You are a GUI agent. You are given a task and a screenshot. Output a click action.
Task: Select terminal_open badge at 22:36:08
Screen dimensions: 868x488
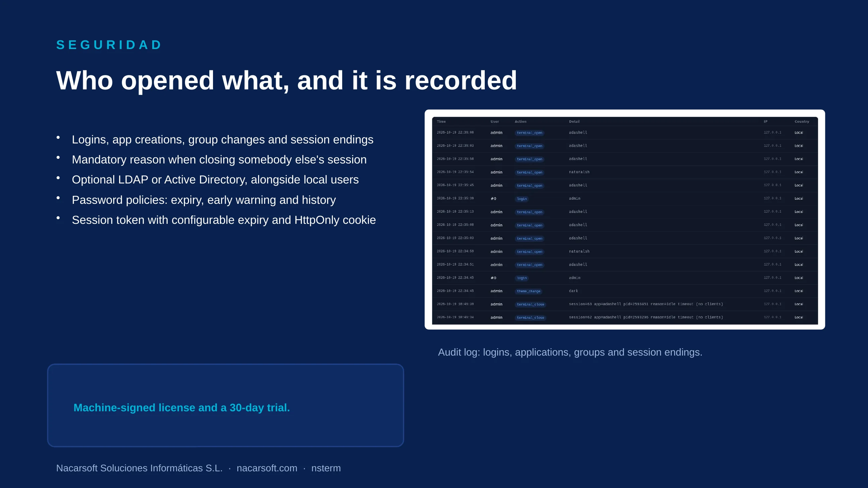[529, 133]
